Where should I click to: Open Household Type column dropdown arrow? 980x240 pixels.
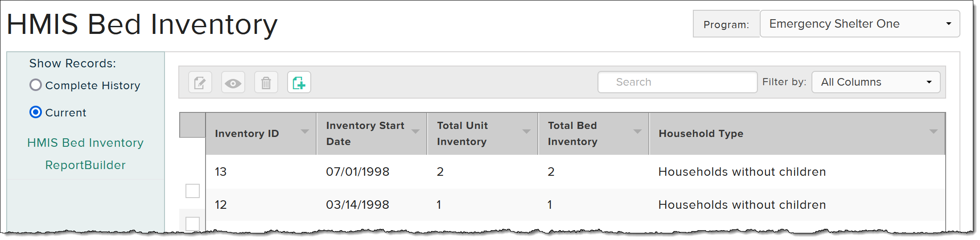pyautogui.click(x=933, y=132)
